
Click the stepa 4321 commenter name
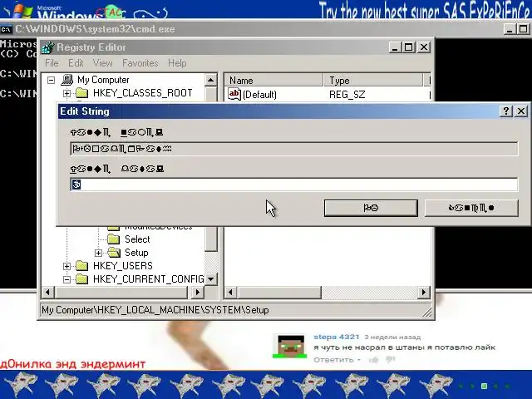336,337
